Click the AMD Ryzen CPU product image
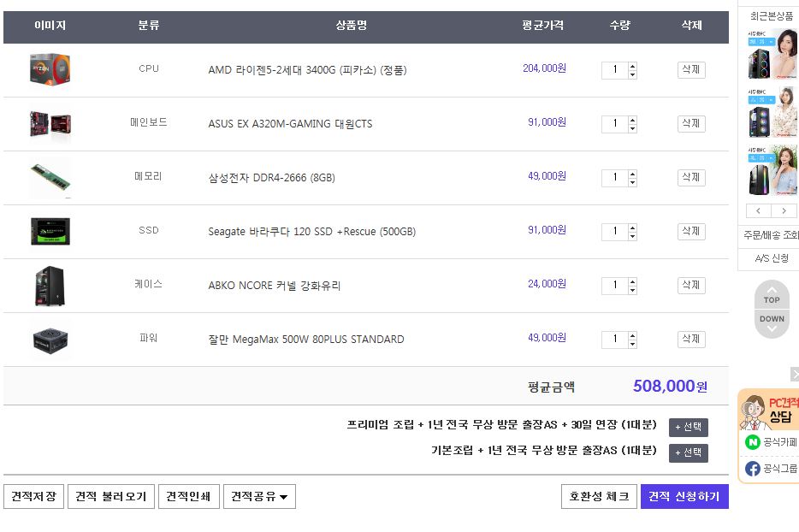The width and height of the screenshot is (799, 532). coord(50,69)
